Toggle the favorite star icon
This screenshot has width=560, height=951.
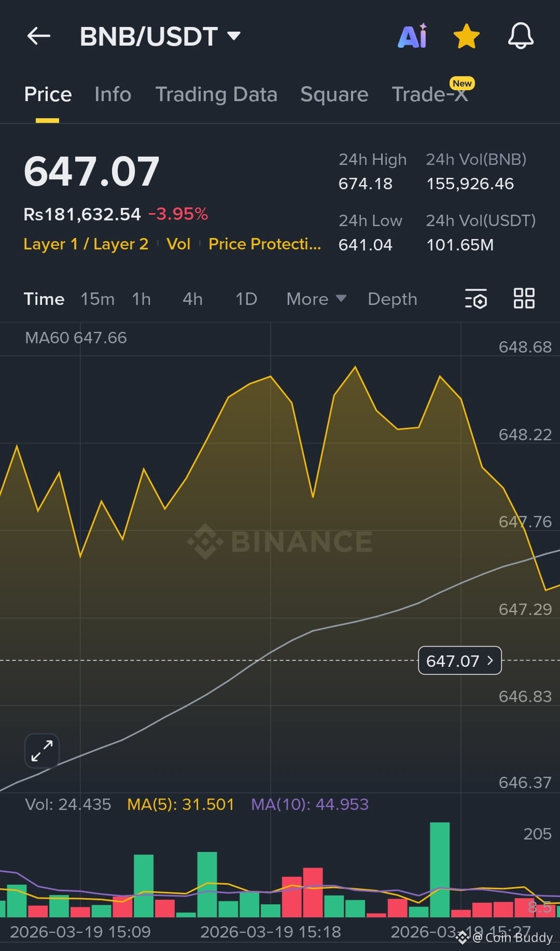467,36
